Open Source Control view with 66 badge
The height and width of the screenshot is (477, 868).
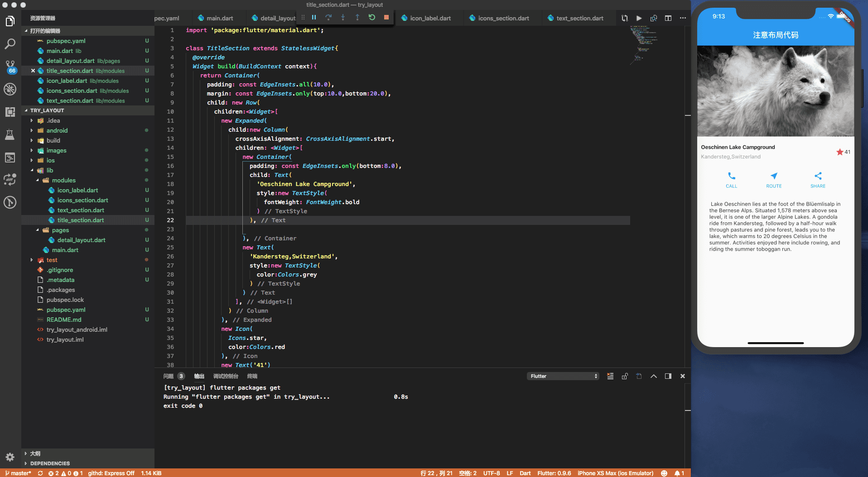click(10, 66)
